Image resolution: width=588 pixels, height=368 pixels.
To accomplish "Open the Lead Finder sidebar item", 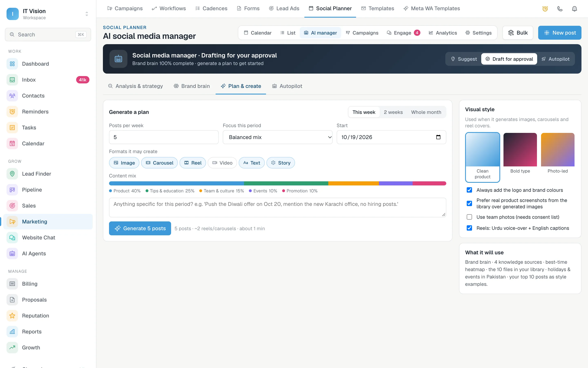I will (48, 174).
